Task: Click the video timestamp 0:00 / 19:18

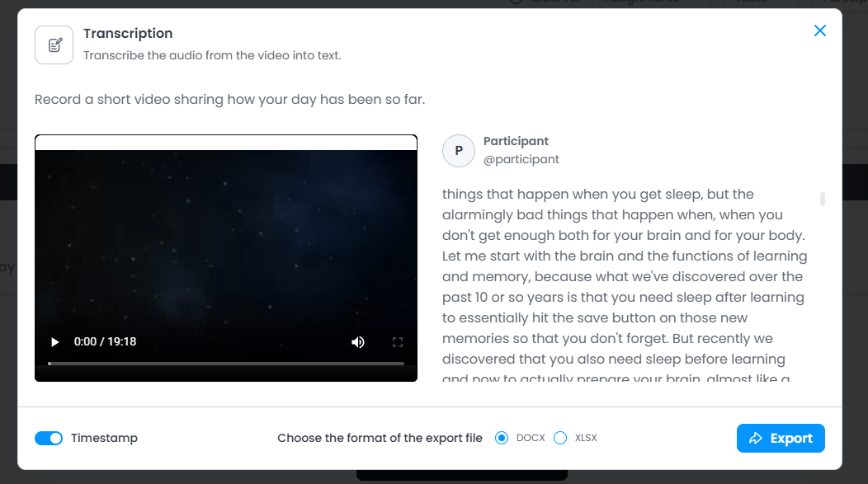Action: (105, 342)
